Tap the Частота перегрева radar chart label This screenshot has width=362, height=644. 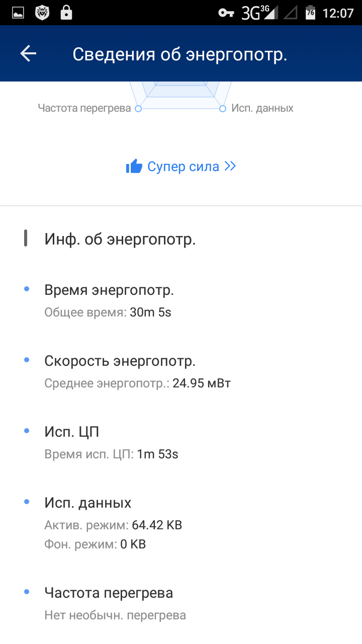[x=84, y=108]
